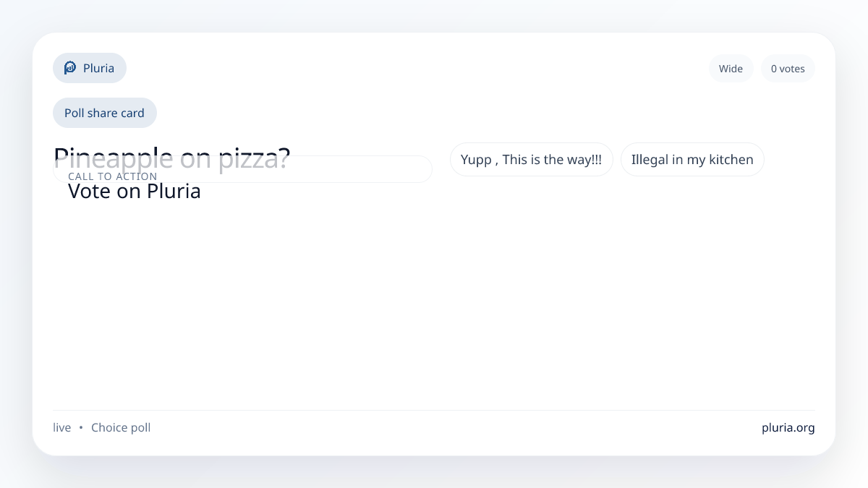Choose the Illegal in my kitchen option
This screenshot has width=868, height=488.
[x=692, y=159]
